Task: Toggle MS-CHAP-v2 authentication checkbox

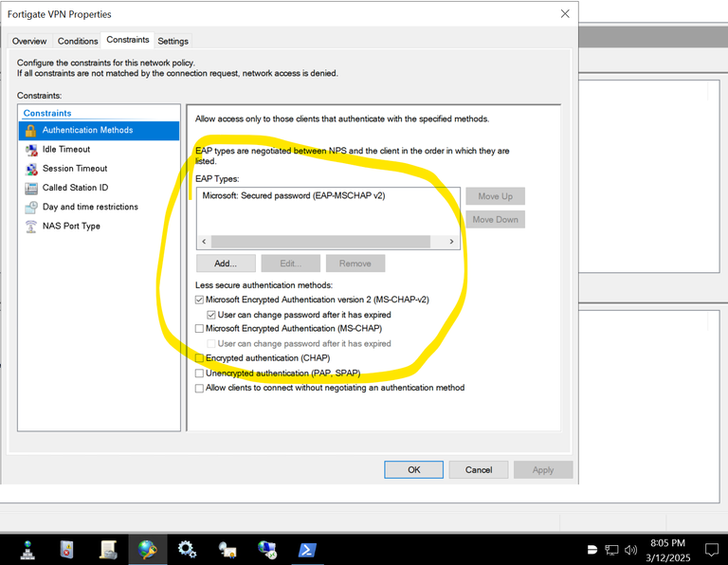Action: [199, 300]
